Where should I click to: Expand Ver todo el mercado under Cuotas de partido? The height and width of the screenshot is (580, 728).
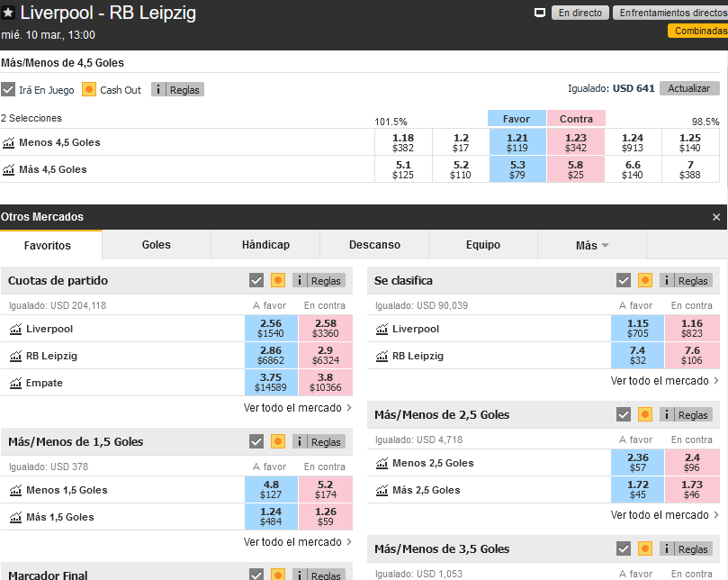[x=298, y=408]
